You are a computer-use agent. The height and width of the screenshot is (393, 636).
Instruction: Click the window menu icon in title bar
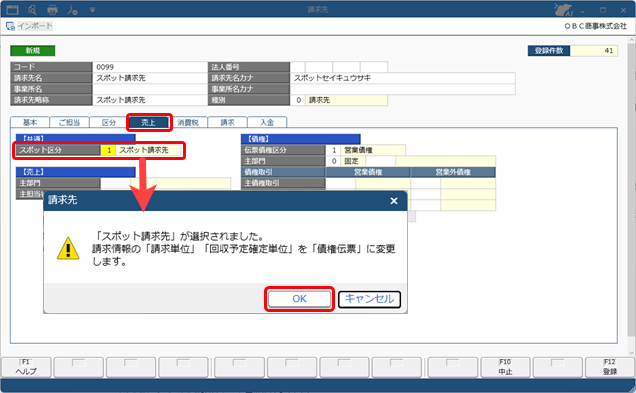[13, 9]
